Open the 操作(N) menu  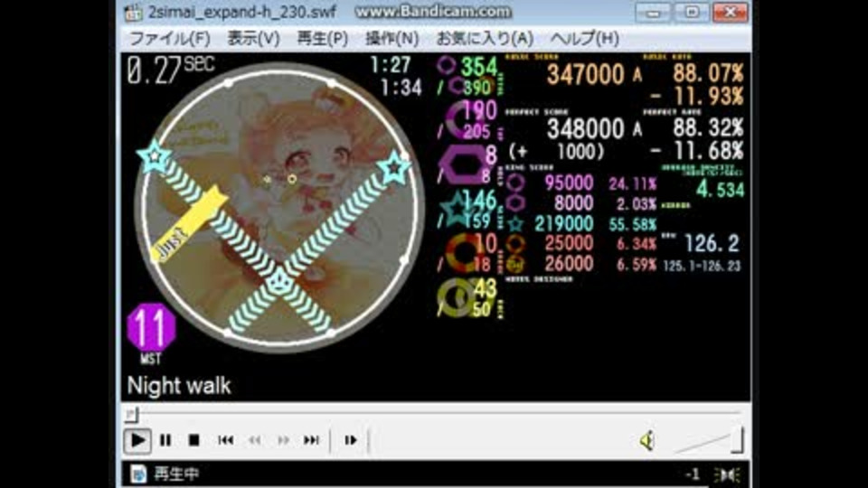pyautogui.click(x=392, y=39)
